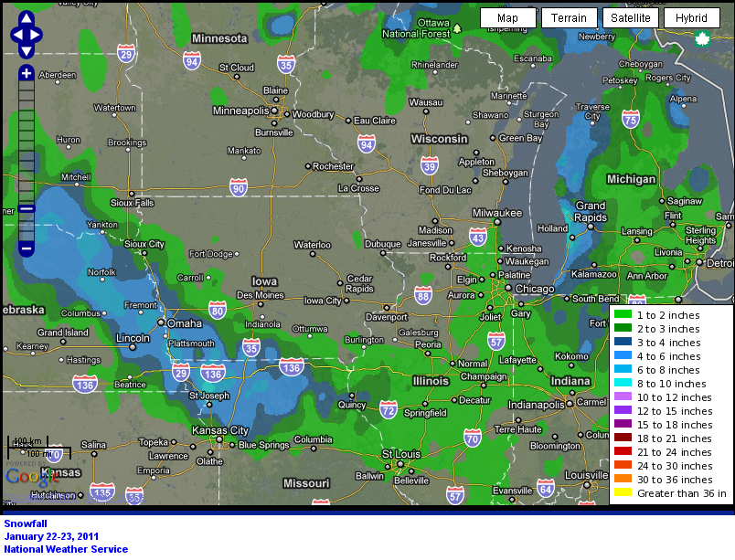Switch to the Hybrid view
Screen dimensions: 735x560
(x=691, y=17)
